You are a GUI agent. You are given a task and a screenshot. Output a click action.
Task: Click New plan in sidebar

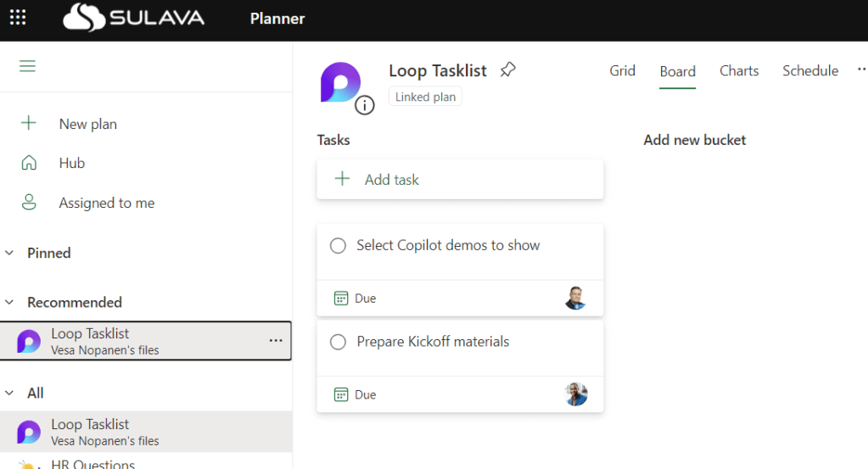click(87, 124)
